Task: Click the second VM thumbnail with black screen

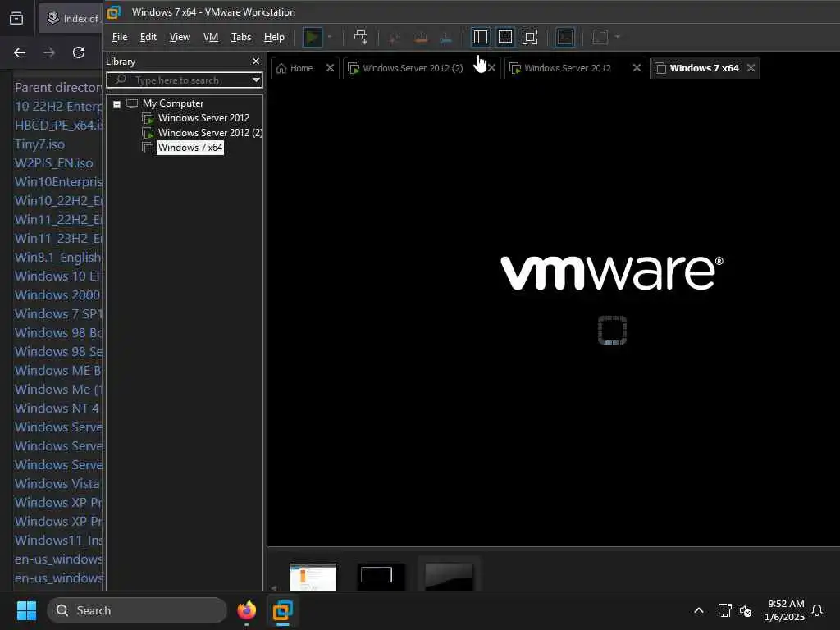Action: tap(381, 577)
